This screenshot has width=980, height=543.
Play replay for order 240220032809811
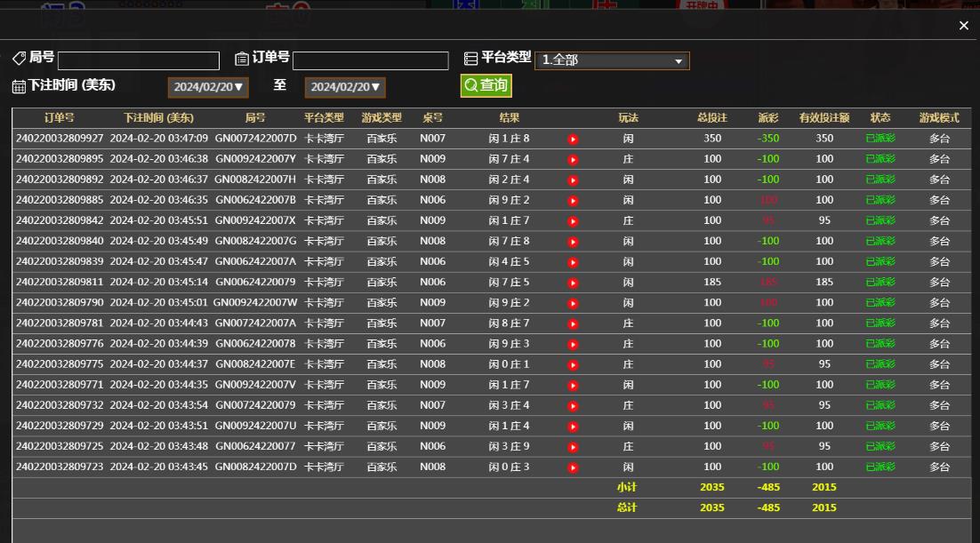coord(573,283)
